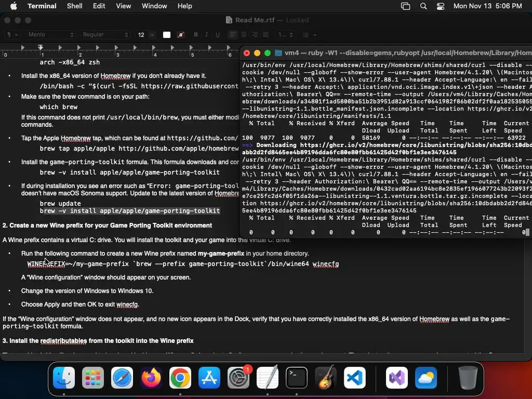Open the Trash in the Dock
The image size is (532, 399).
point(468,378)
